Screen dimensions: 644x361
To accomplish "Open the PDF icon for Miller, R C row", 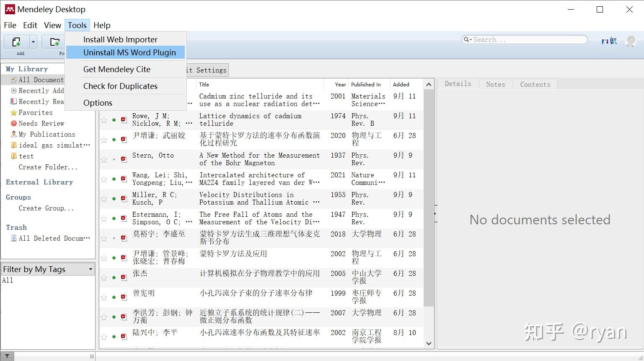I will point(124,198).
